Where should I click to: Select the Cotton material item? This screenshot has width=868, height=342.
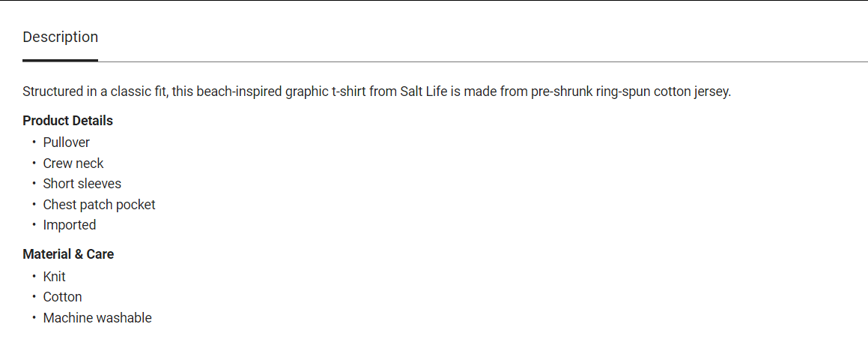(62, 297)
